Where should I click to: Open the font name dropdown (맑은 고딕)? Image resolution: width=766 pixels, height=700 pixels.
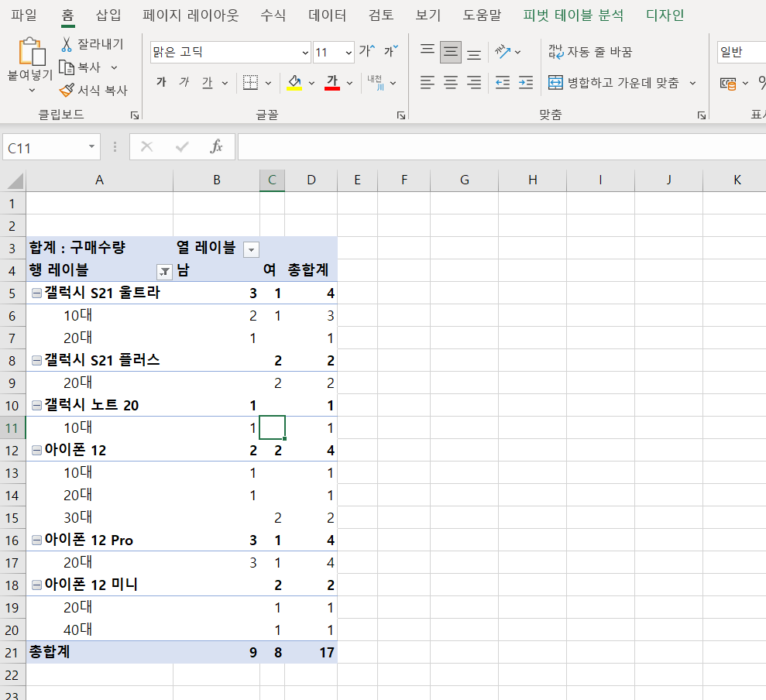tap(305, 53)
